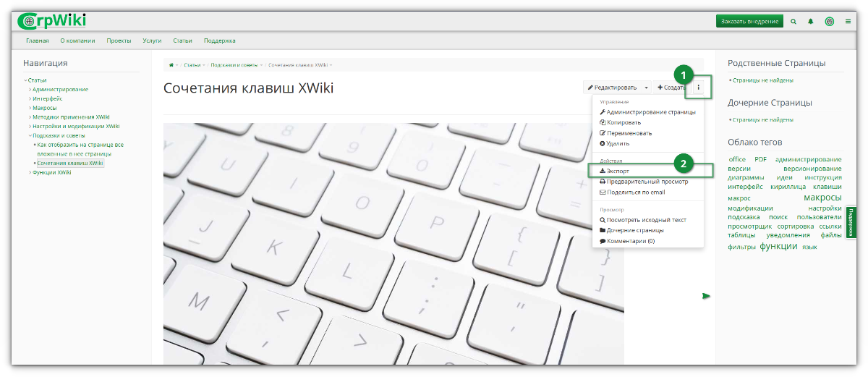868x377 pixels.
Task: Expand dropdown after home icon in breadcrumb
Action: [x=176, y=66]
